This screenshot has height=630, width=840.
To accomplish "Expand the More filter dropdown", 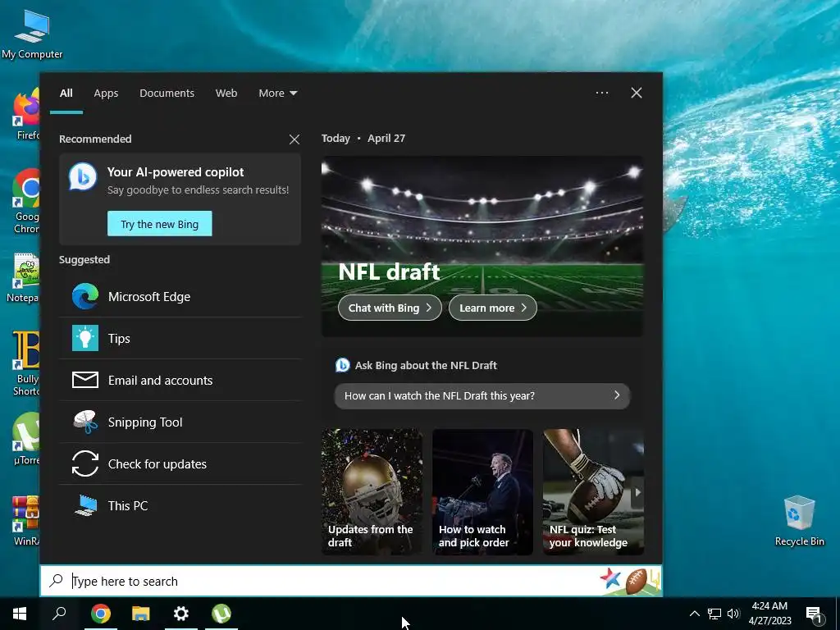I will 277,94.
